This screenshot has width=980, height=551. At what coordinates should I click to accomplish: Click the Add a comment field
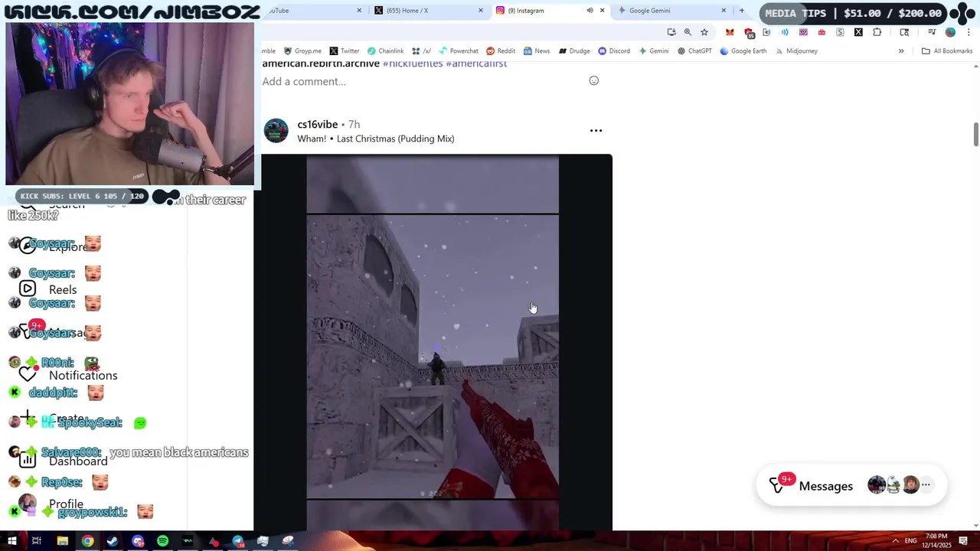421,81
